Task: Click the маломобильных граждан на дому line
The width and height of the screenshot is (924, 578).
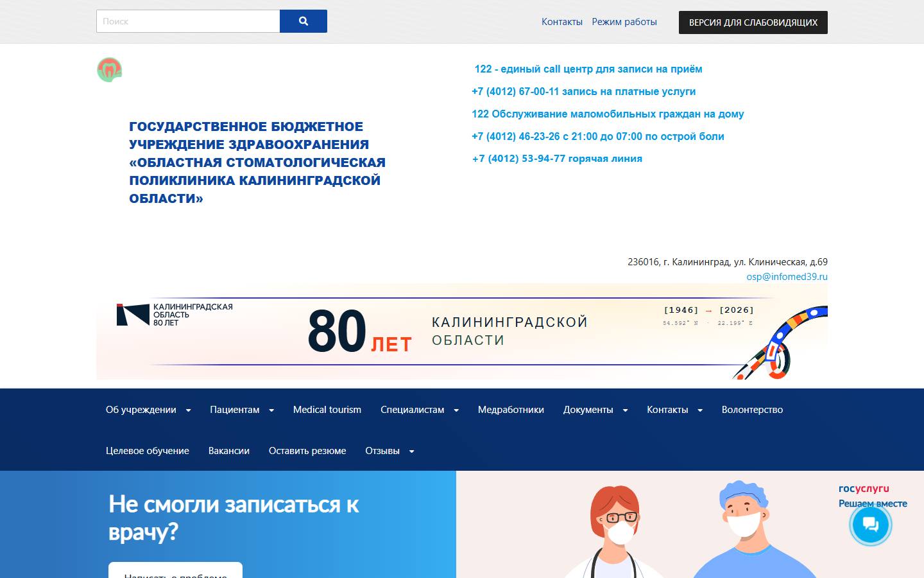Action: click(608, 114)
